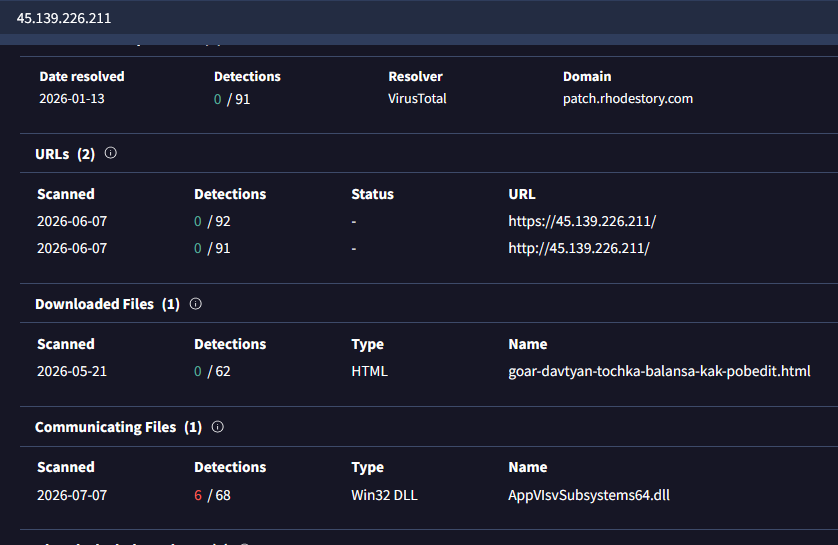Click the 0 / 91 detections for http URL
This screenshot has height=545, width=838.
point(212,248)
